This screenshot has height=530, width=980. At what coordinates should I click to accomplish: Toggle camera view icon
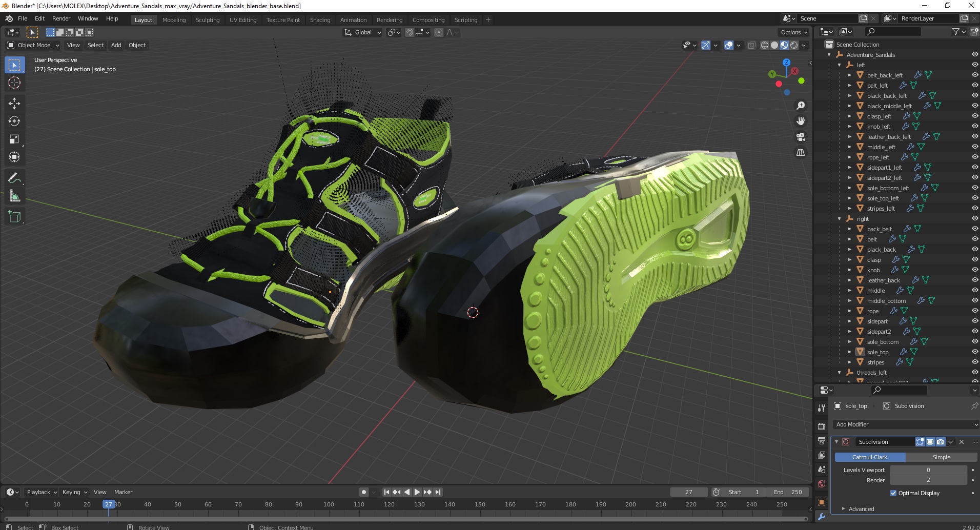click(800, 137)
